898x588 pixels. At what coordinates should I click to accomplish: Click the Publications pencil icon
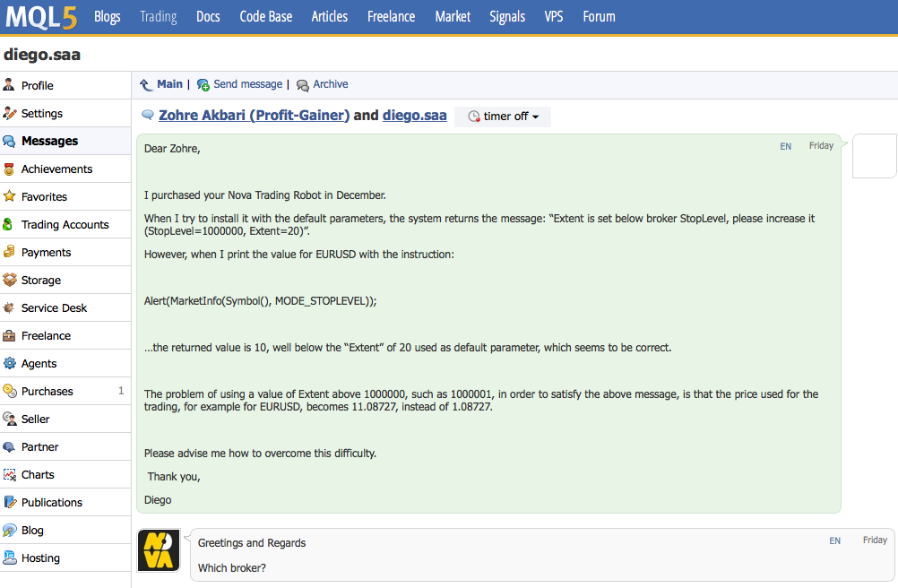[x=10, y=502]
